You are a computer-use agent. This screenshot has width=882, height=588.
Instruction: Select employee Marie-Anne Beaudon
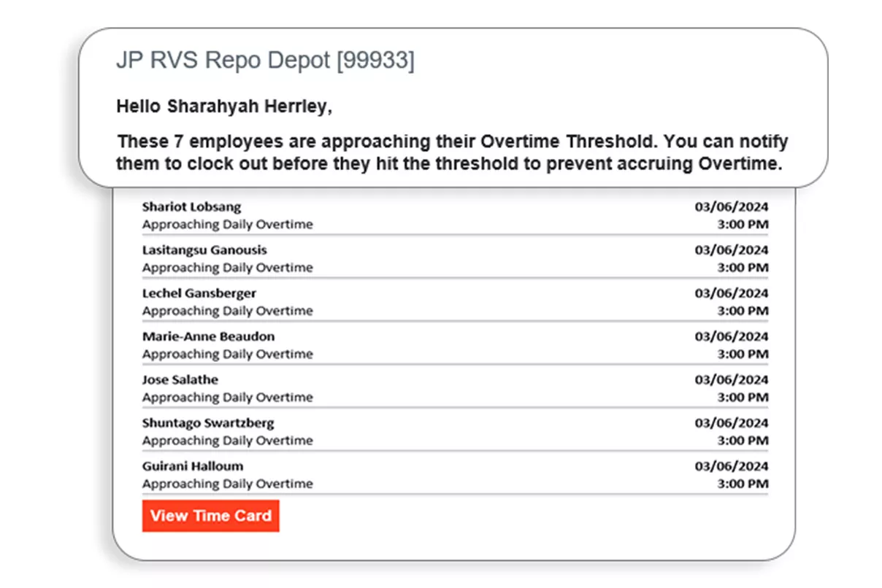coord(208,336)
